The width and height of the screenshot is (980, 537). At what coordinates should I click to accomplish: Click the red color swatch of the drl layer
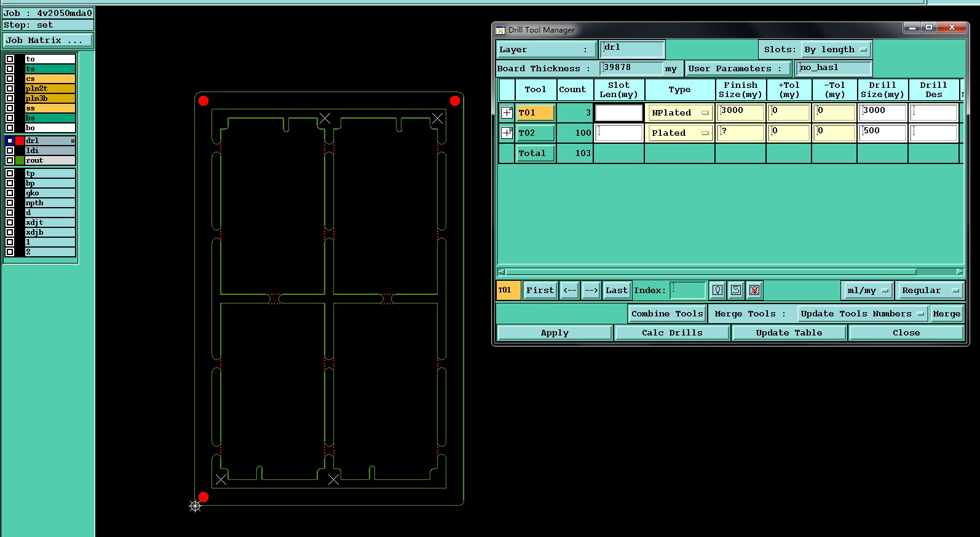[x=20, y=141]
